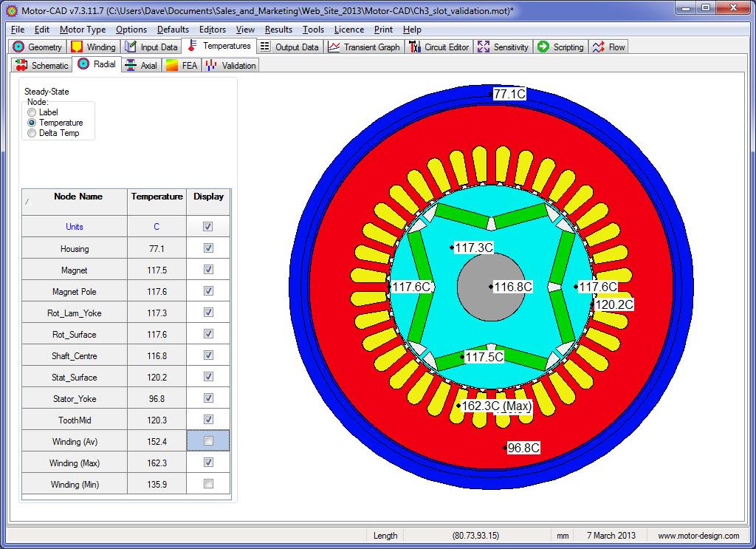Click the 120.2C stator surface label

tap(614, 304)
